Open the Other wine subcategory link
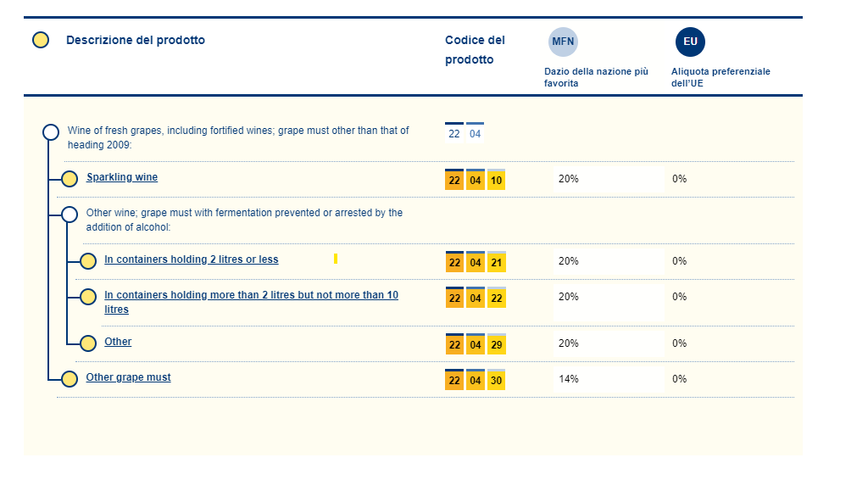Screen dimensions: 868x491 118,342
